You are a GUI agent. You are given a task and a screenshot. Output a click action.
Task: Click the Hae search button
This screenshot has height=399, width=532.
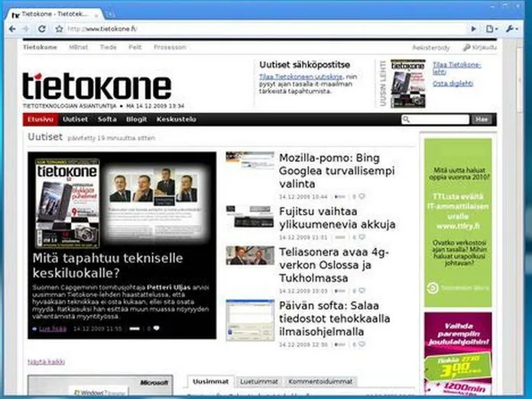(x=482, y=119)
